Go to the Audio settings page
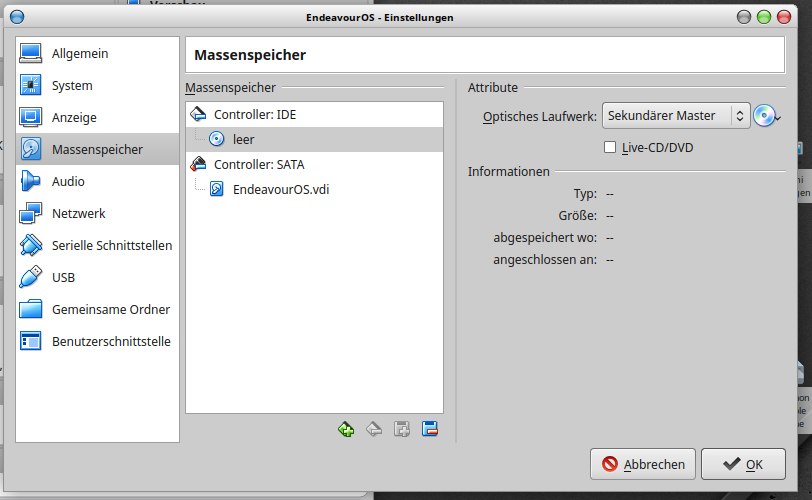The height and width of the screenshot is (500, 812). 97,181
